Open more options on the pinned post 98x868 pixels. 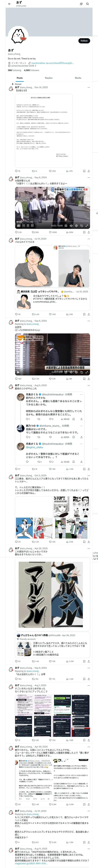point(89,87)
